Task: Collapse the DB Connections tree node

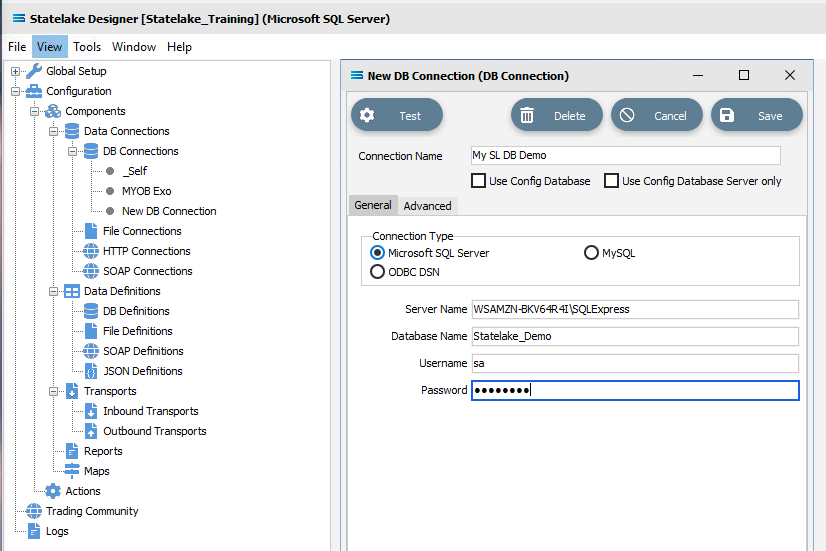Action: 72,151
